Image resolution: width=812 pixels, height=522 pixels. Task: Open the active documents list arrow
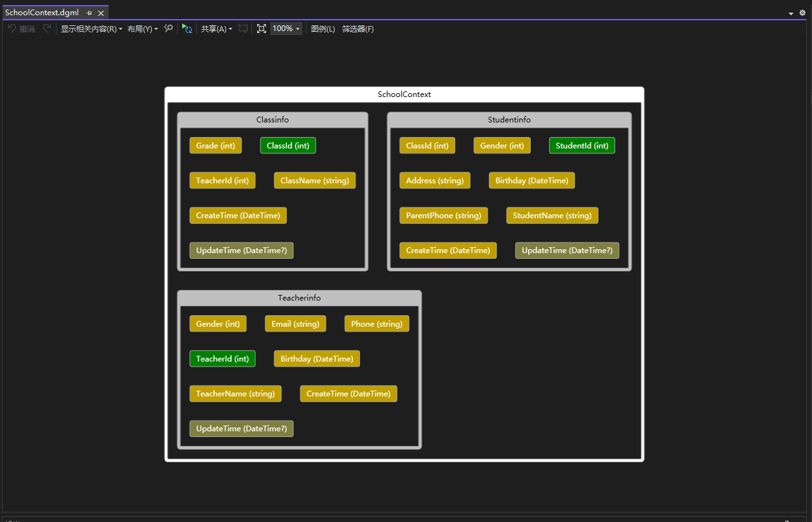click(x=791, y=13)
